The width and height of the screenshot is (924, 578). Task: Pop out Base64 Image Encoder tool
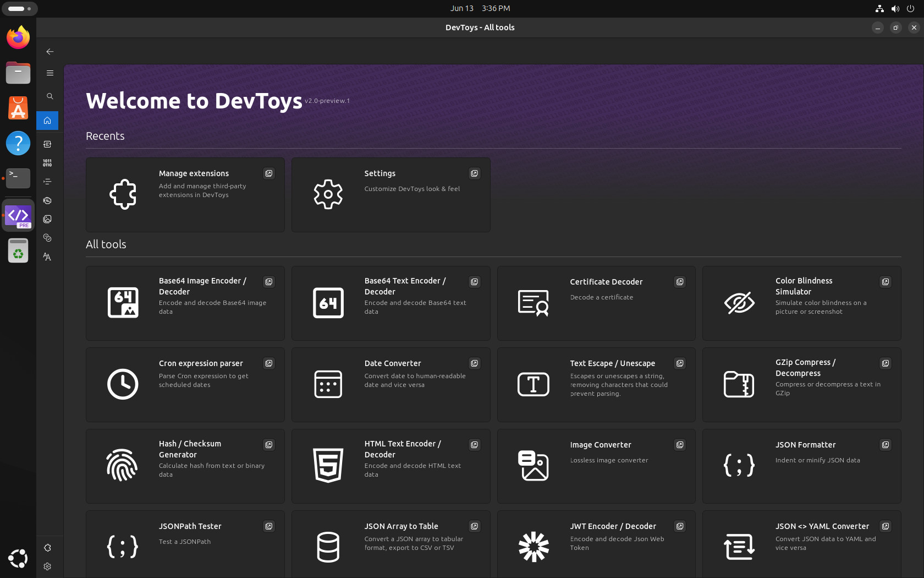[269, 282]
